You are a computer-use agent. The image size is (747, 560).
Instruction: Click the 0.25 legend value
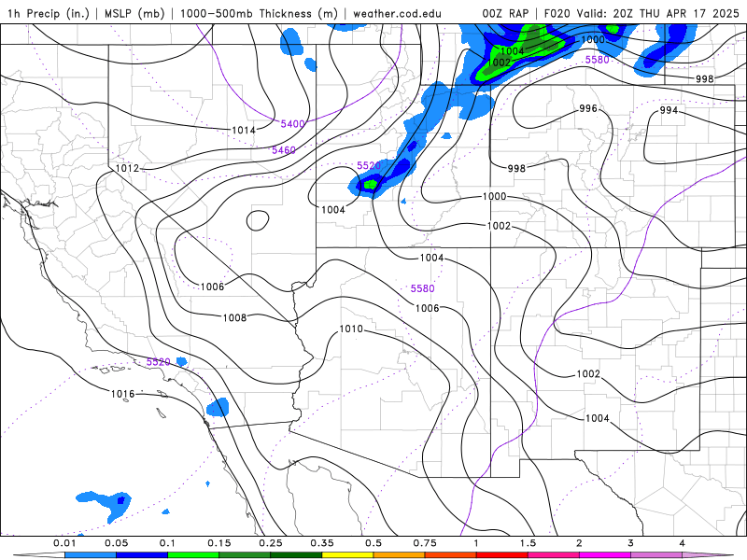coord(271,543)
